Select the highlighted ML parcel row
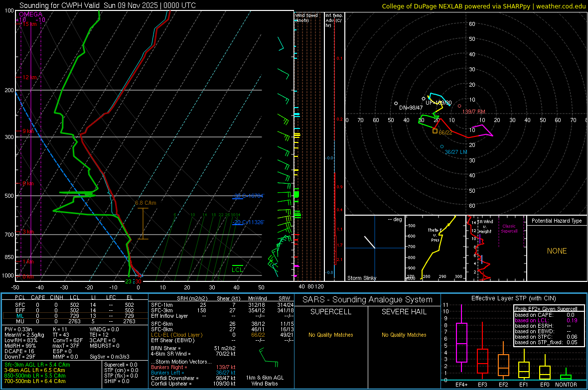The image size is (588, 390). [x=75, y=316]
